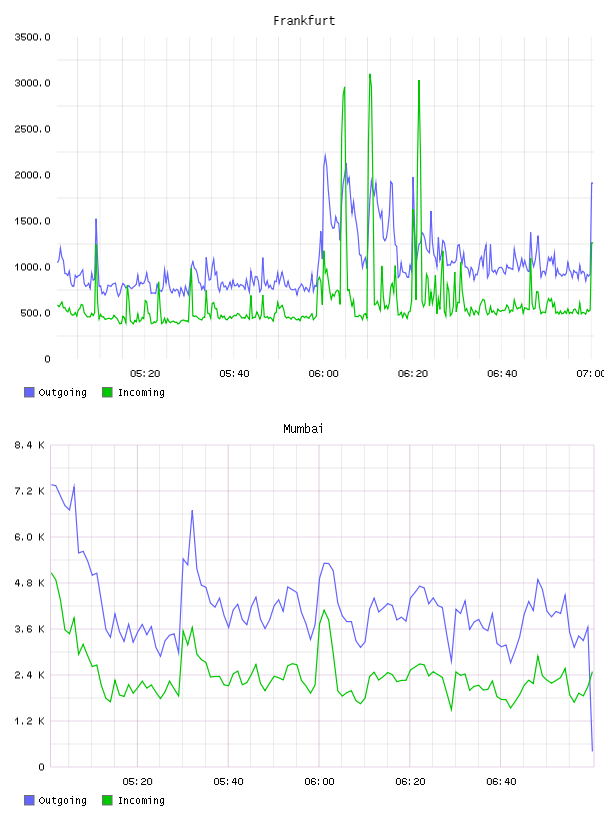Click the 3000.0 axis value on Frankfurt chart
Screen dimensions: 608x816
[x=32, y=83]
